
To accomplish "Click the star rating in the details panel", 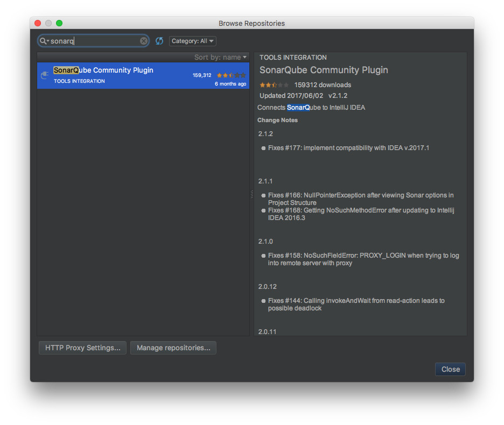I will point(274,85).
